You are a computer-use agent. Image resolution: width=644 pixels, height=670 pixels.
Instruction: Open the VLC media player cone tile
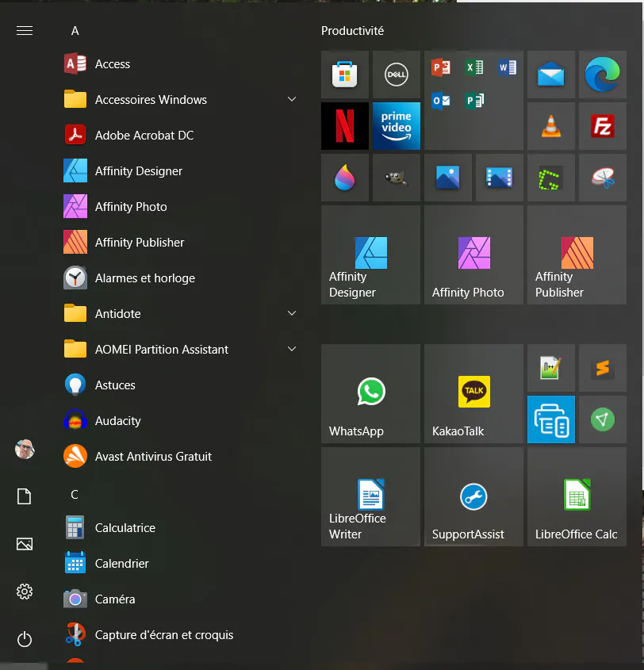(x=551, y=126)
